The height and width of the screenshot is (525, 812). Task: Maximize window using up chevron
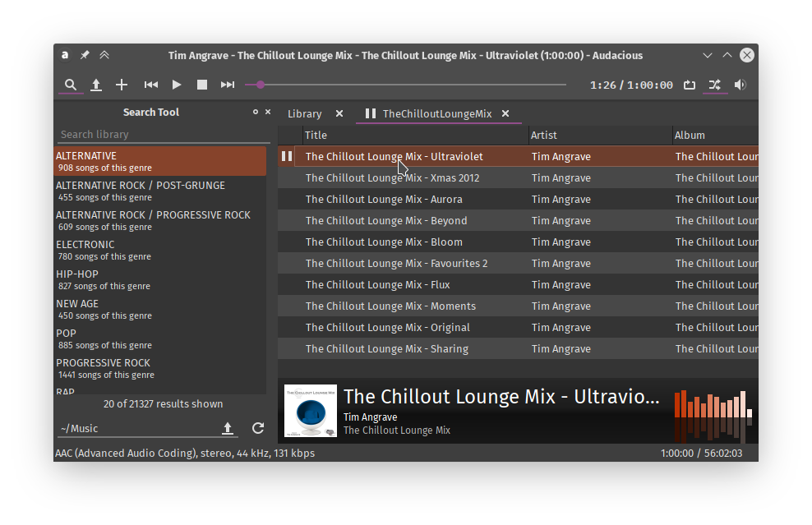click(727, 55)
